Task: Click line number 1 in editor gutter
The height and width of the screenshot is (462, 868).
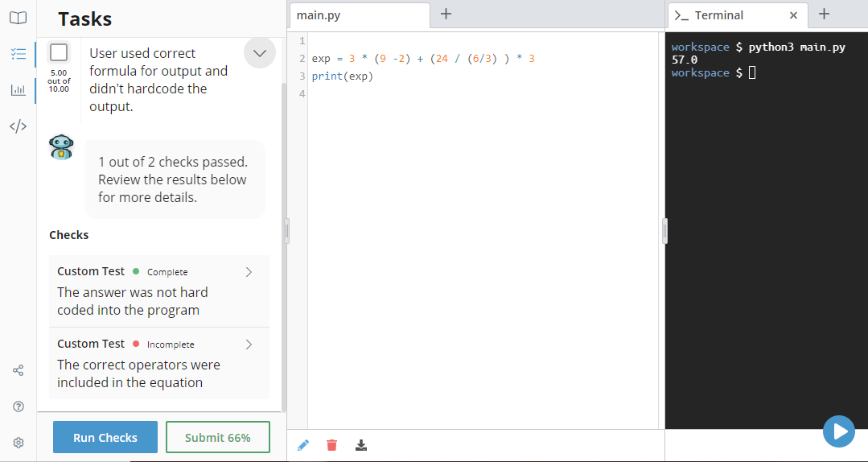Action: [302, 41]
